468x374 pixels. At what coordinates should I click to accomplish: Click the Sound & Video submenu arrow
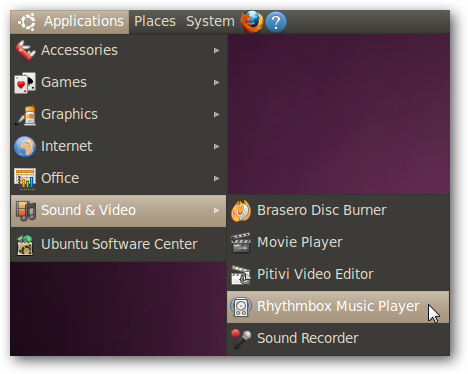[216, 210]
